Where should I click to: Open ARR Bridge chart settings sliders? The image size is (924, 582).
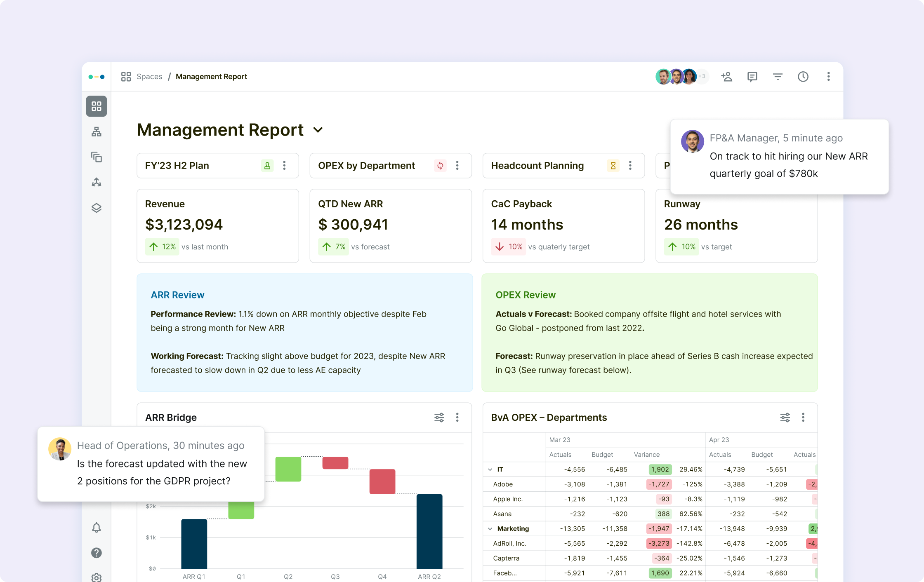(x=439, y=418)
